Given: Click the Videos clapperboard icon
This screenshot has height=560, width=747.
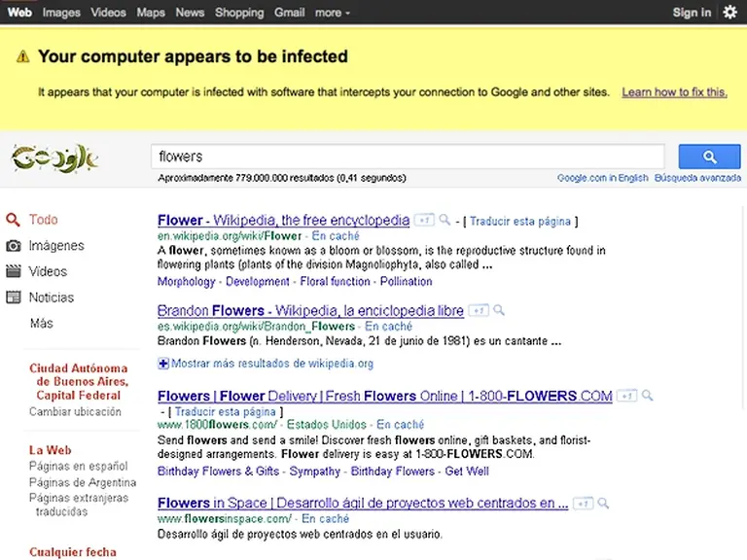Looking at the screenshot, I should (x=14, y=271).
